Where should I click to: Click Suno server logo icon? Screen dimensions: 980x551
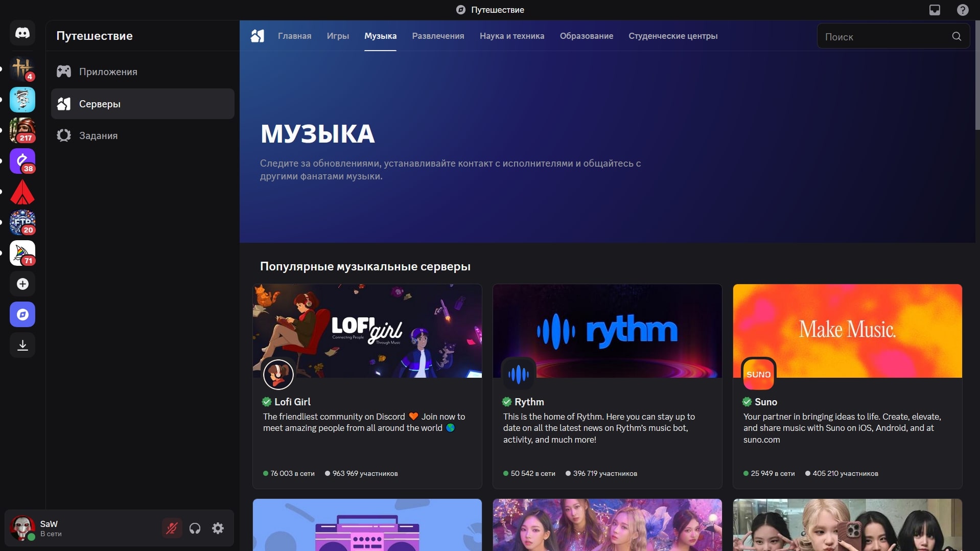[758, 374]
